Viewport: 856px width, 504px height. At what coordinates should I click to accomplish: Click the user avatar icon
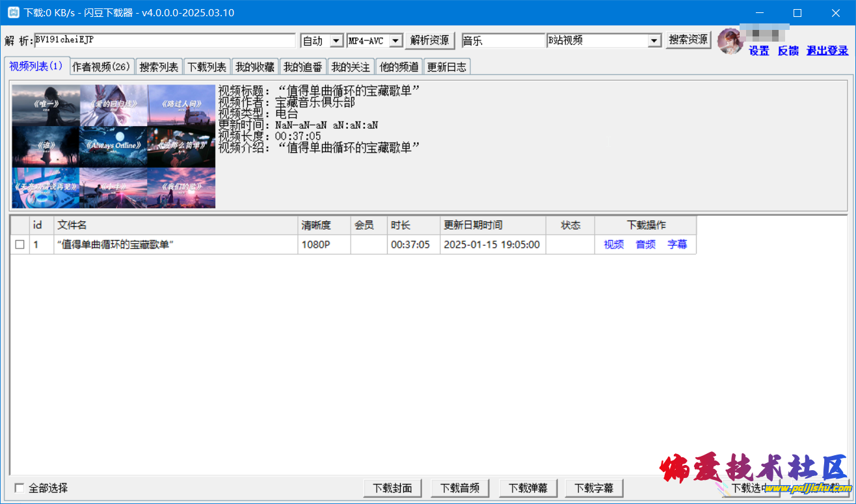[730, 41]
